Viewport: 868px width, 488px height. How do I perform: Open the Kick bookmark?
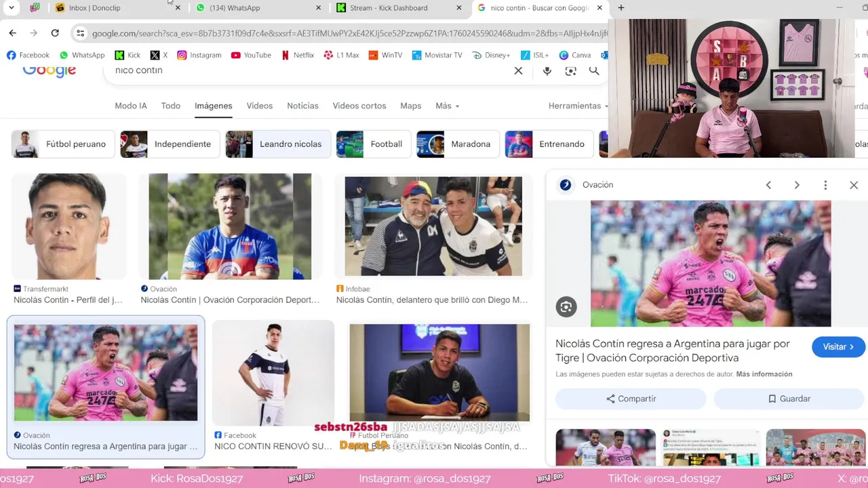(127, 55)
